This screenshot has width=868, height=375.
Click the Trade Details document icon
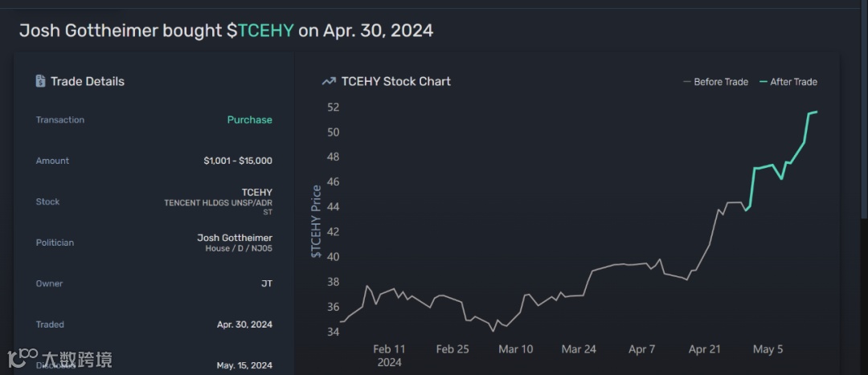point(40,81)
